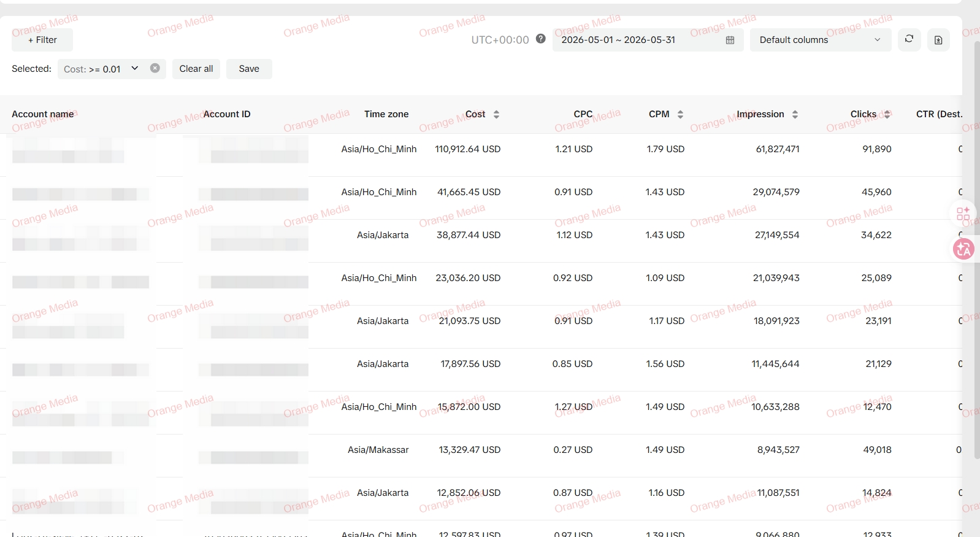980x537 pixels.
Task: Sort by CPM column arrows
Action: coord(680,114)
